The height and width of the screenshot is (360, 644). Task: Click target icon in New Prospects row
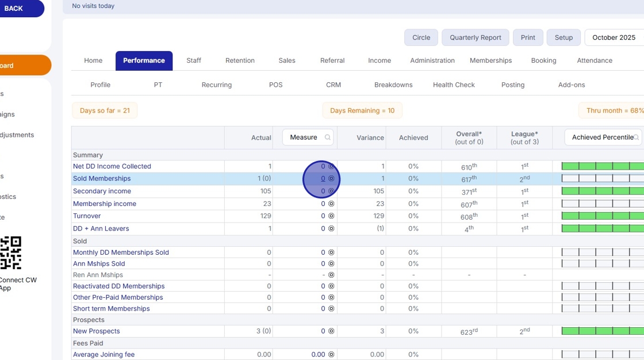(331, 331)
